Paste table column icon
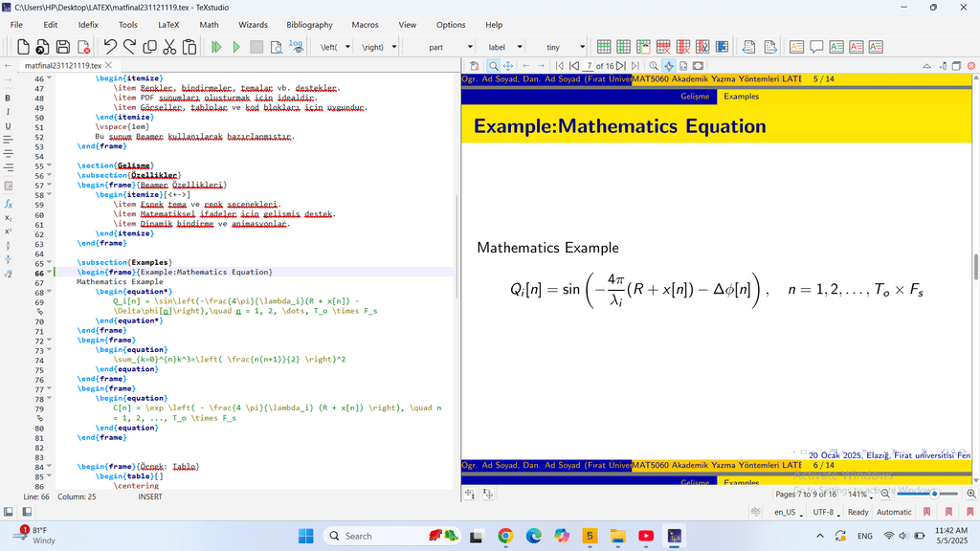The image size is (980, 551). [x=643, y=47]
